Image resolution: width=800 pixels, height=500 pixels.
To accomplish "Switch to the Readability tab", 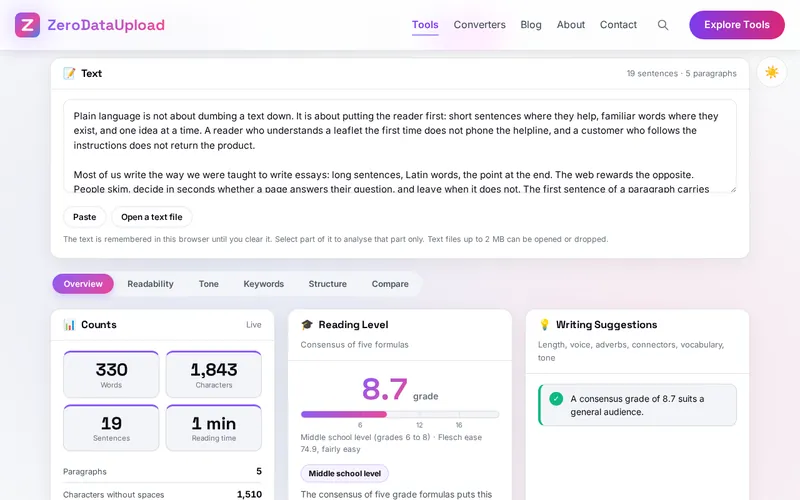I will click(x=151, y=284).
